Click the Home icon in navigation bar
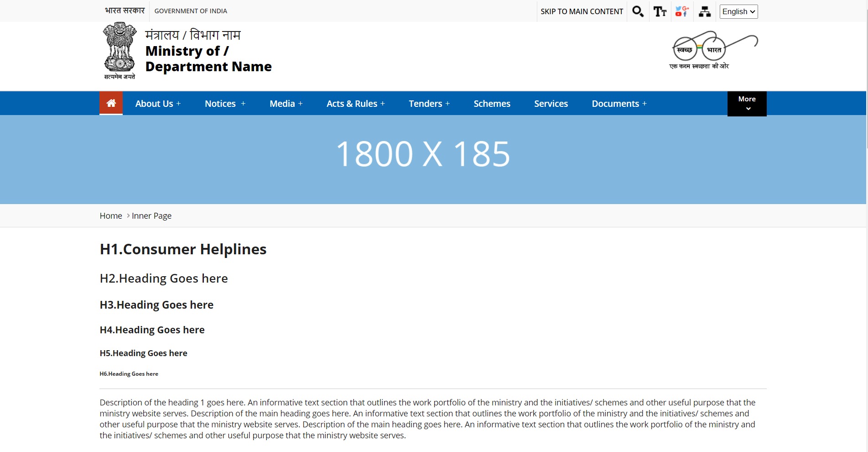Screen dimensions: 868x452 pos(111,103)
